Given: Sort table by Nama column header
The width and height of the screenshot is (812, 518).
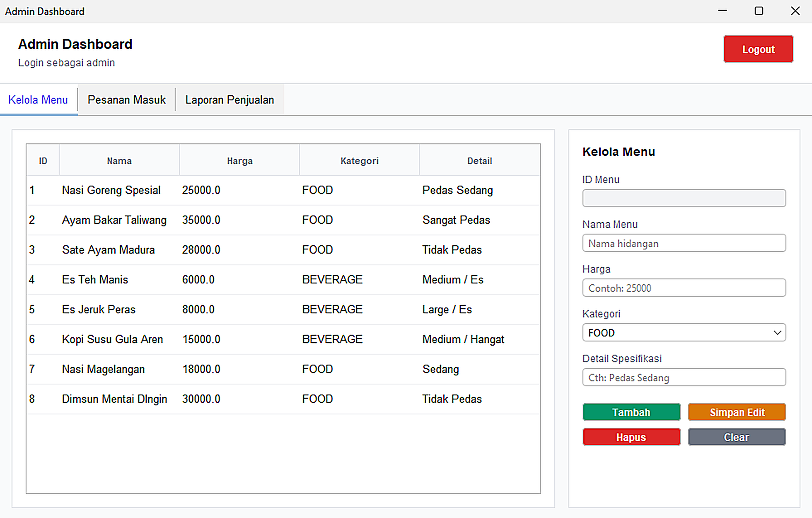Looking at the screenshot, I should click(x=119, y=161).
